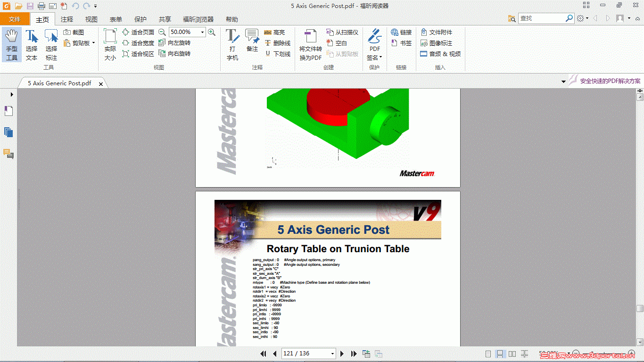This screenshot has width=644, height=362.
Task: Close the 5 Axis Generic Post.pdf tab
Action: [x=100, y=83]
